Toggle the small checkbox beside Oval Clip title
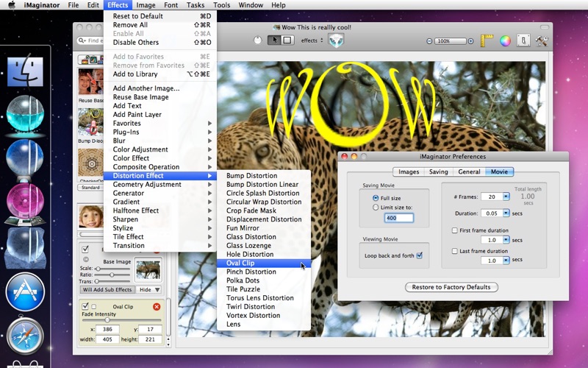Viewport: 588px width, 368px height. point(94,306)
